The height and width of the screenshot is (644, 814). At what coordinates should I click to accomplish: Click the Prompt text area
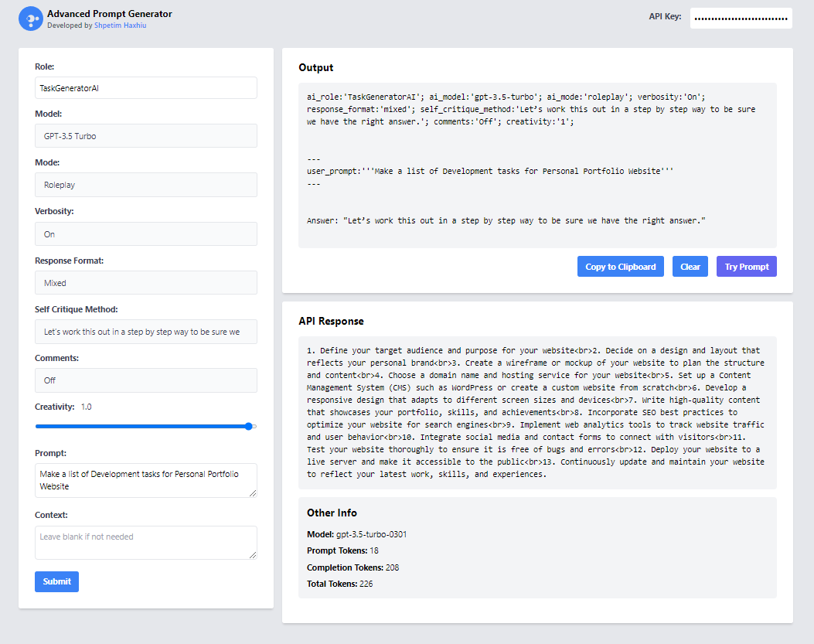click(145, 480)
